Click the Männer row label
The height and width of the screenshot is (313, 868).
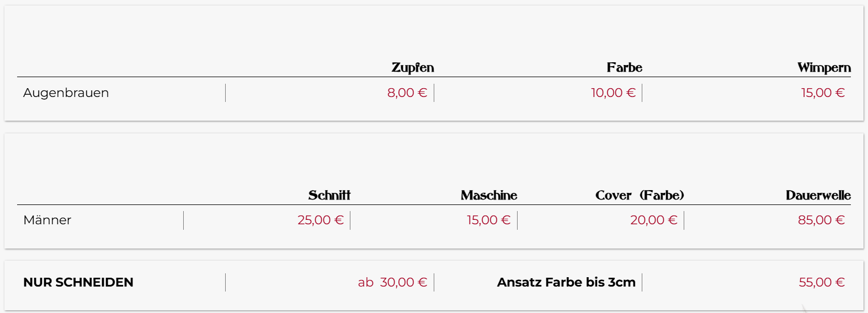[x=47, y=220]
